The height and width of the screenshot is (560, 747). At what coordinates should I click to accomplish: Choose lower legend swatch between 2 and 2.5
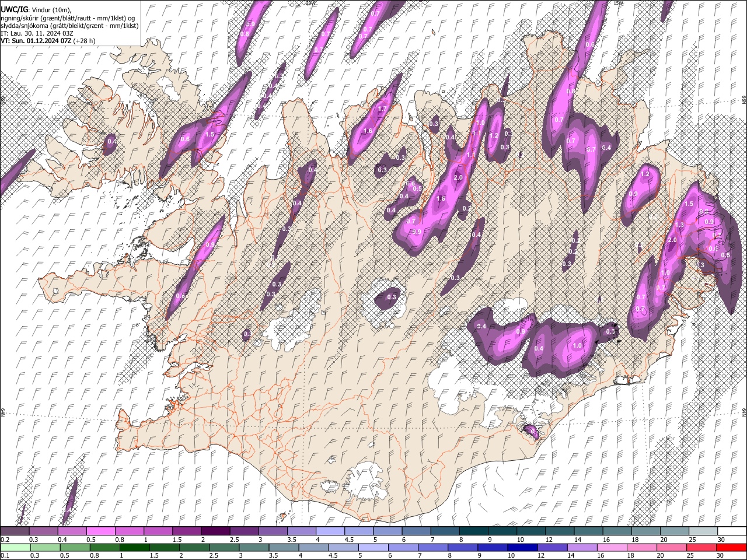(x=194, y=548)
